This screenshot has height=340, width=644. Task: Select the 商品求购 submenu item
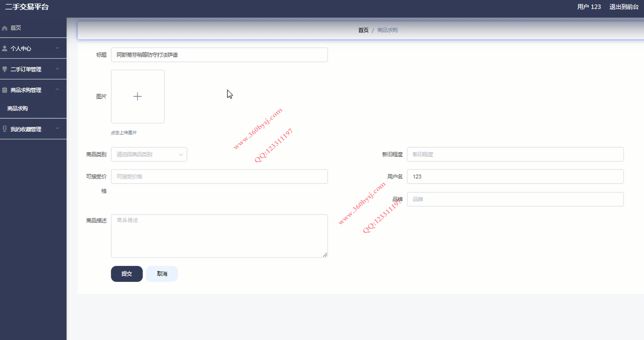(x=33, y=109)
